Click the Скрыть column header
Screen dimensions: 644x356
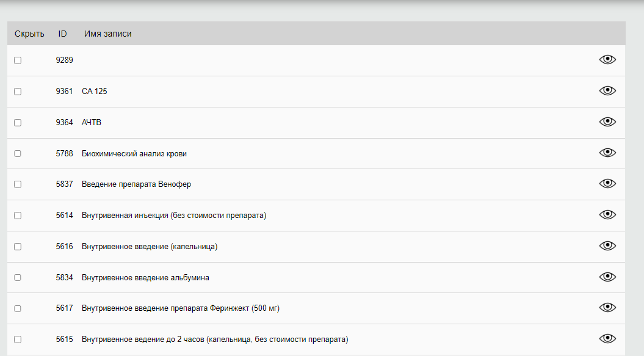click(29, 34)
